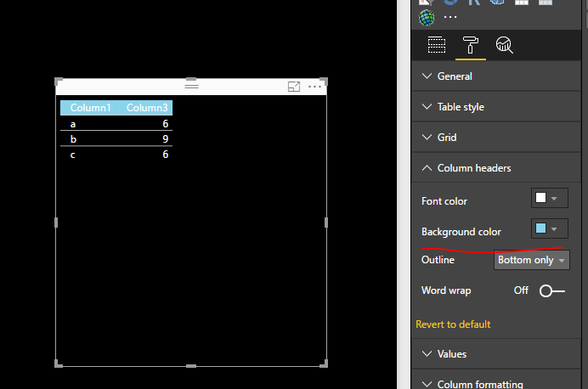588x389 pixels.
Task: Enter Focus mode on the table visual
Action: [294, 87]
